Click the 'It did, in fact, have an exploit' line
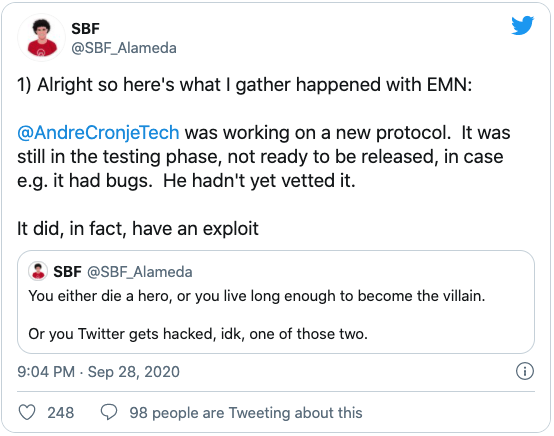 coord(138,229)
